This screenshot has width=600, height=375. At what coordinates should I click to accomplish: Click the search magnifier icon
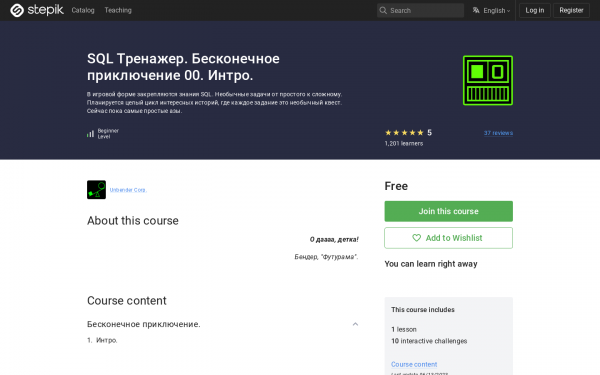(x=383, y=10)
